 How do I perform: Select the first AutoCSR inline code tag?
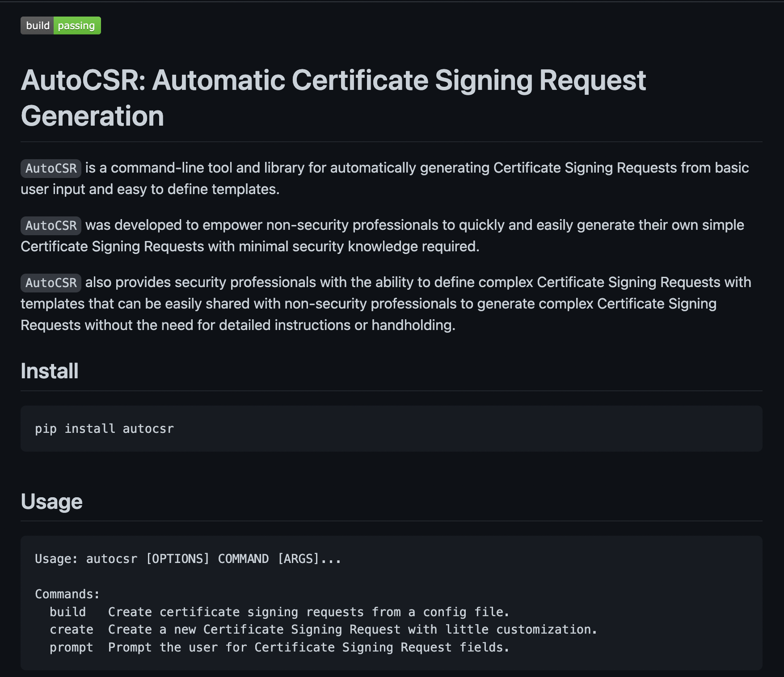pyautogui.click(x=51, y=168)
